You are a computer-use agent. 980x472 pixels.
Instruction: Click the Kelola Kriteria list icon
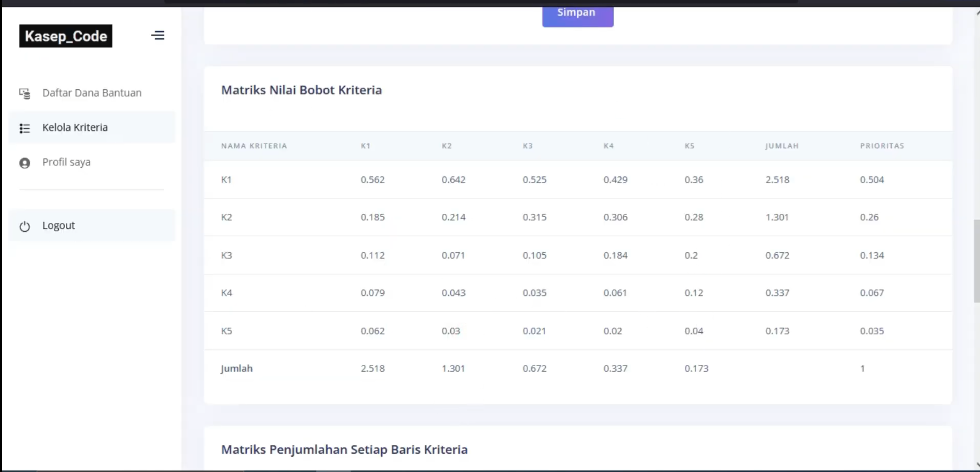(x=25, y=128)
